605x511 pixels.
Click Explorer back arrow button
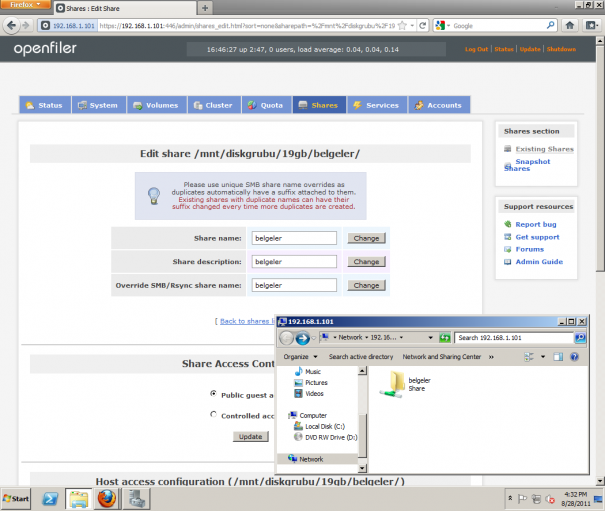pyautogui.click(x=286, y=338)
